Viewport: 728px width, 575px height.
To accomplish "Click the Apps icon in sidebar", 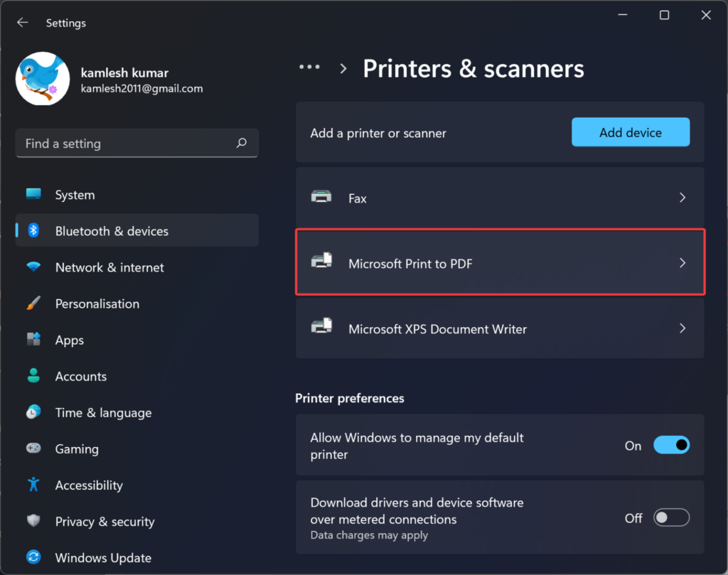I will point(33,339).
